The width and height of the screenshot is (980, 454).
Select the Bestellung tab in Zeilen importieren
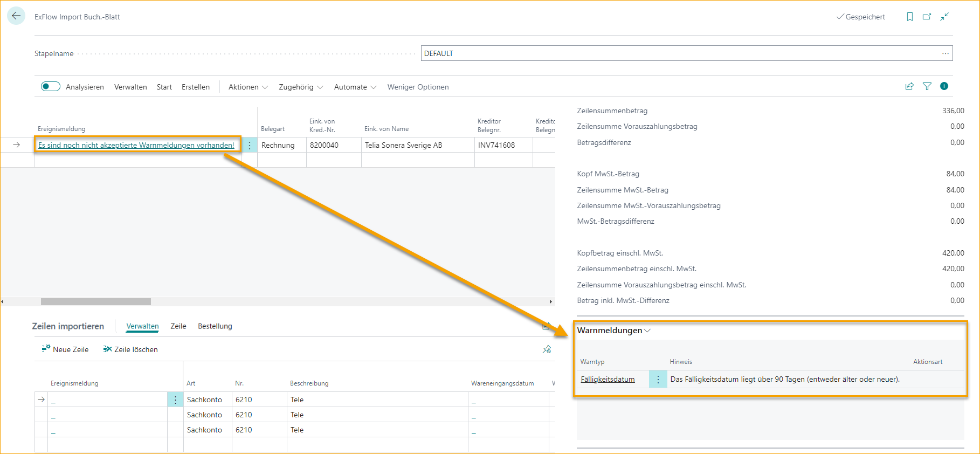[x=215, y=326]
